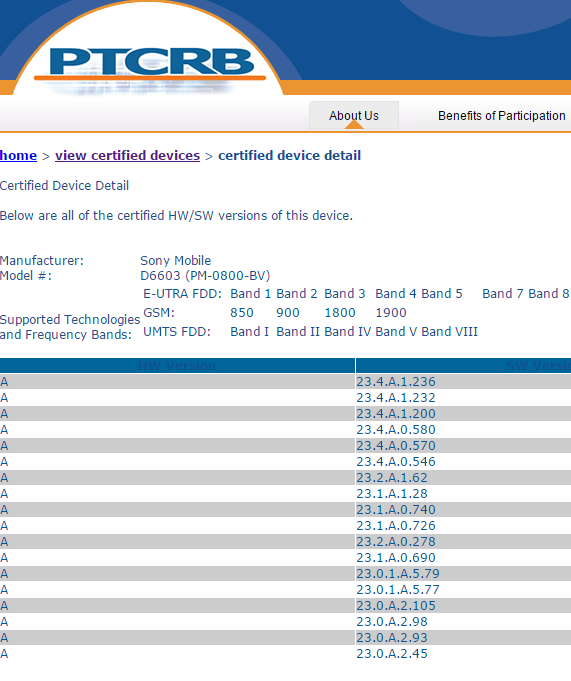Click the UMTS FDD: label
Viewport: 571px width, 681px height.
pos(177,332)
